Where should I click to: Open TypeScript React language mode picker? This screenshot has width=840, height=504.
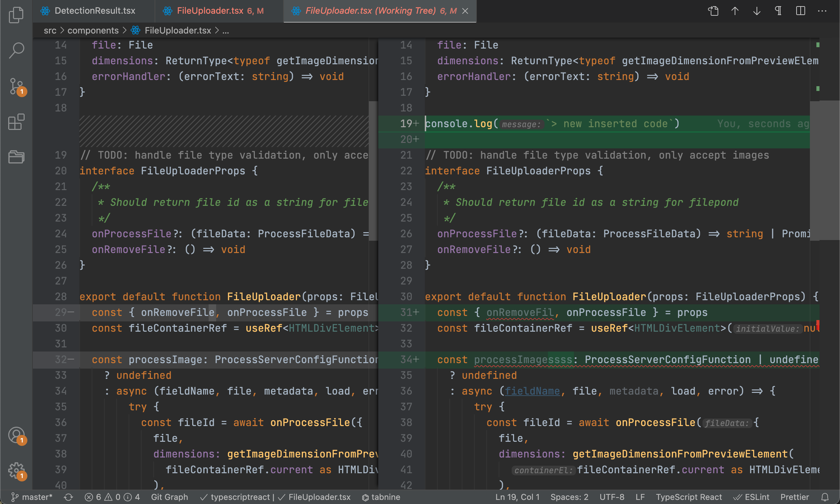coord(688,497)
